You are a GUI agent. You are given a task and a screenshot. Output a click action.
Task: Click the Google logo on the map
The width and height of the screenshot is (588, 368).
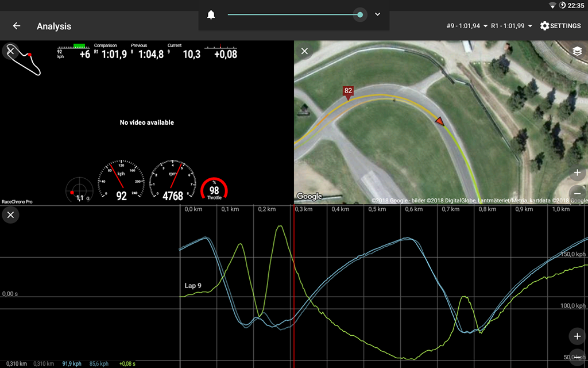click(310, 197)
